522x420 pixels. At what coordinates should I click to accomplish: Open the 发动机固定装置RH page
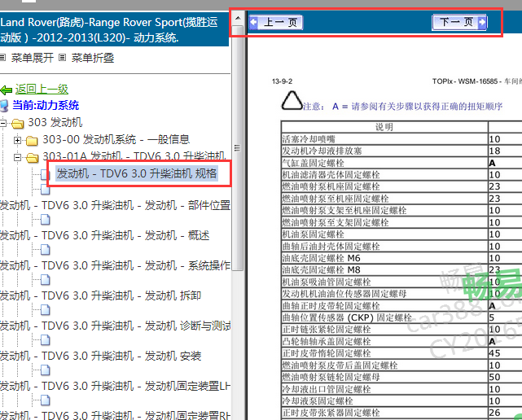click(115, 415)
